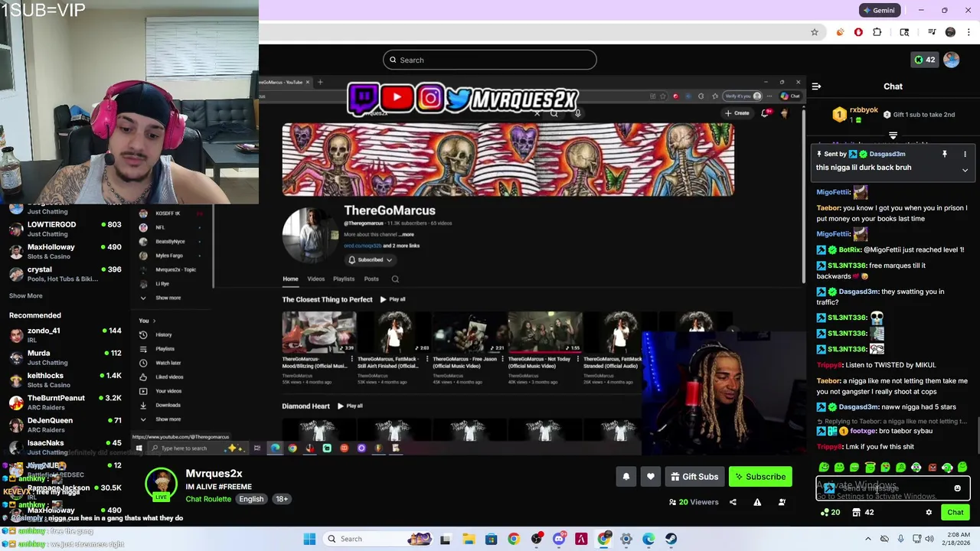Image resolution: width=980 pixels, height=551 pixels.
Task: Follow the channel with the heart button
Action: [x=651, y=477]
